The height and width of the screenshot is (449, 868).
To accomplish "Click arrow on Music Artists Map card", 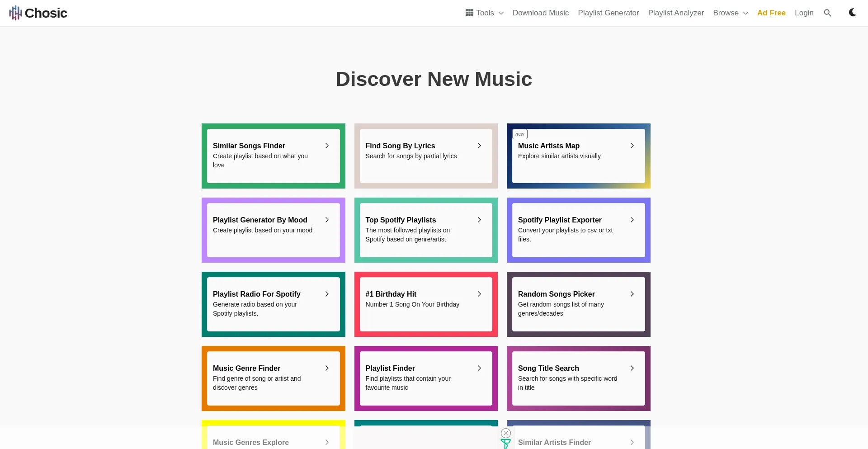I will click(x=632, y=146).
